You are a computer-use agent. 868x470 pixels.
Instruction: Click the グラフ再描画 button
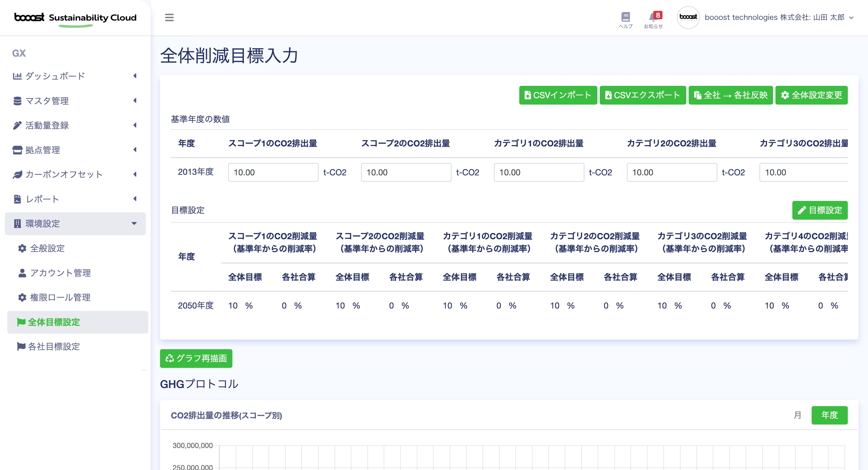click(196, 359)
